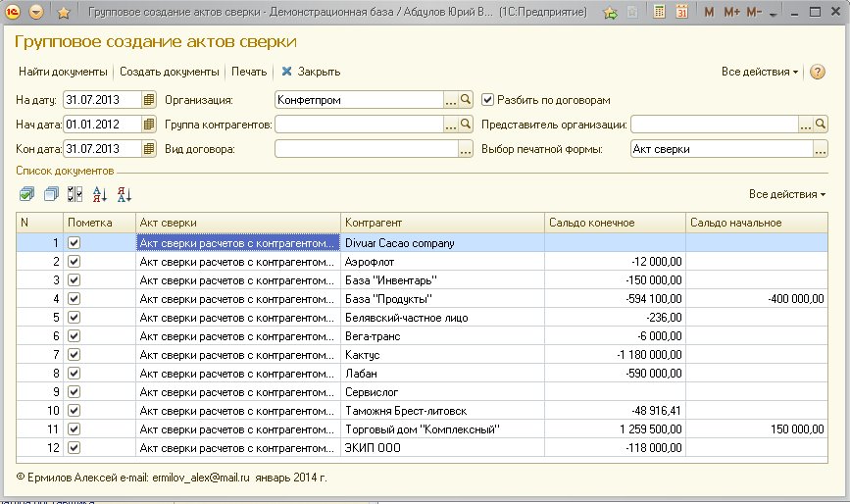Click the invert marks icon
Image resolution: width=850 pixels, height=504 pixels.
pos(75,194)
